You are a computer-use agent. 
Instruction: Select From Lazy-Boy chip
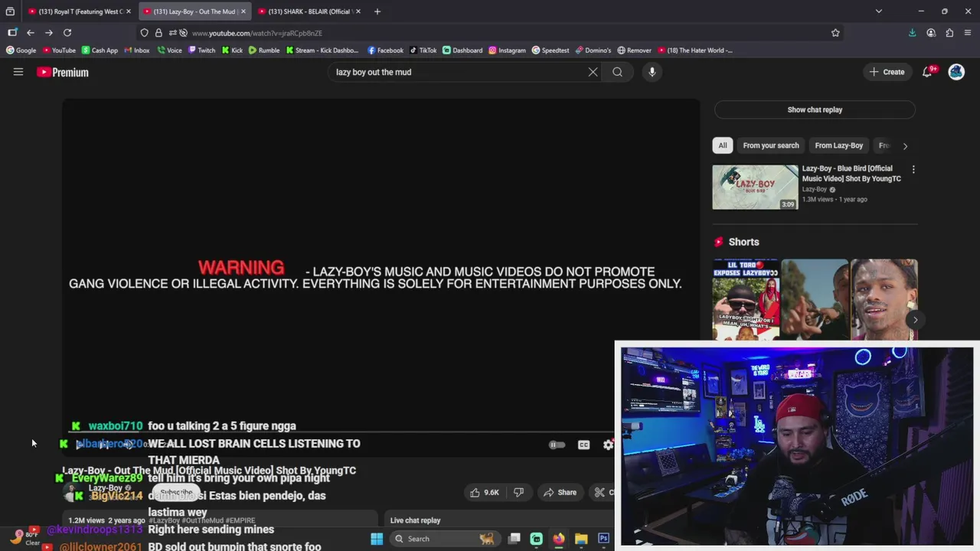pos(838,145)
